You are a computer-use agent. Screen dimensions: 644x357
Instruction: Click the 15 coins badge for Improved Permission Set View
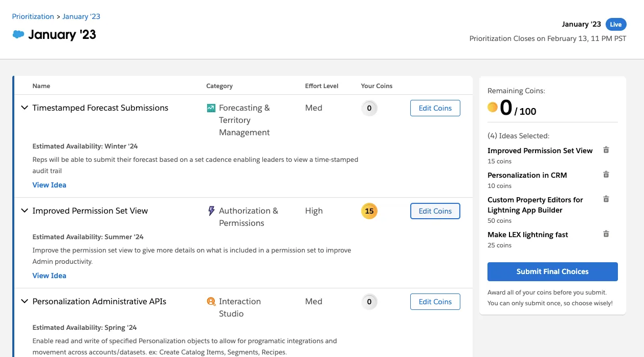[369, 211]
